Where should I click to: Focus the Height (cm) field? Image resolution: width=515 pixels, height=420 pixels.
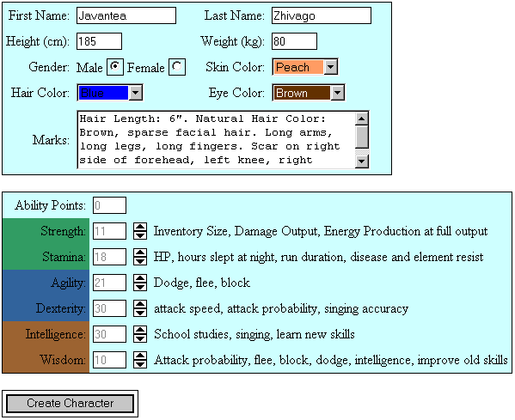99,41
